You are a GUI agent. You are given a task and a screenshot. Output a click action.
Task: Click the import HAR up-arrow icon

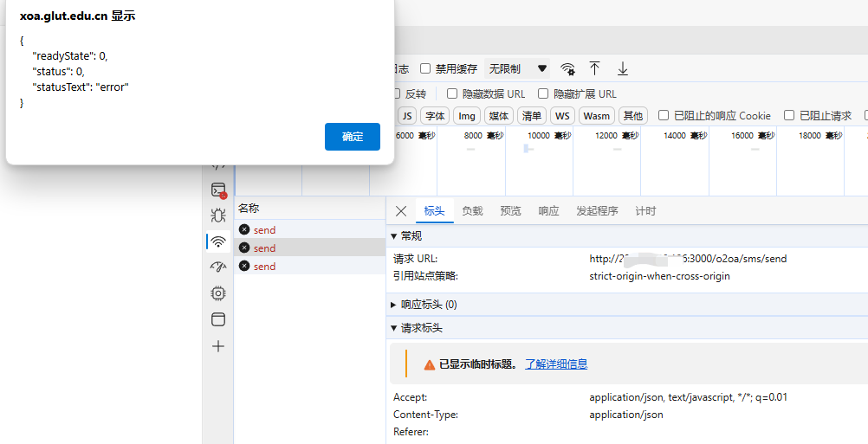click(594, 68)
